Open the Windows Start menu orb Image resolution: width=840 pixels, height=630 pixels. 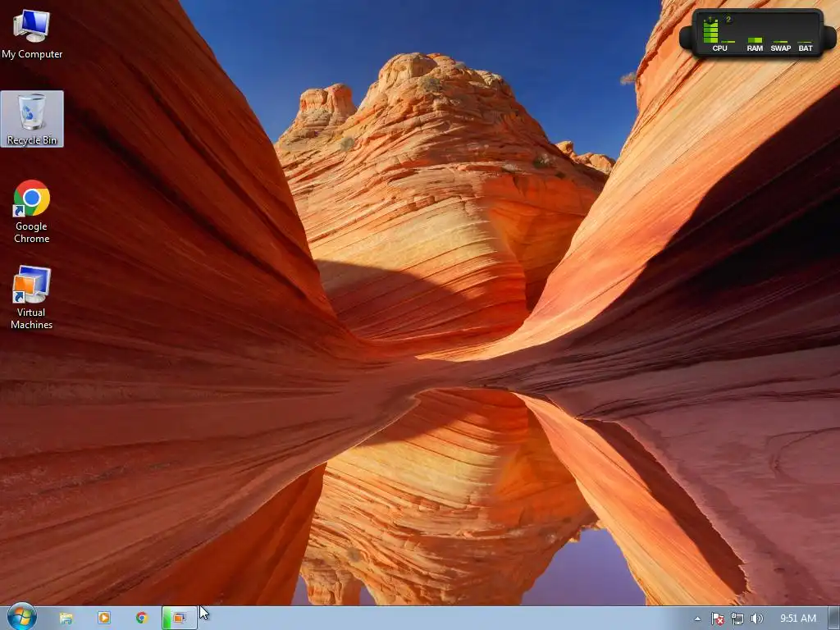(22, 617)
